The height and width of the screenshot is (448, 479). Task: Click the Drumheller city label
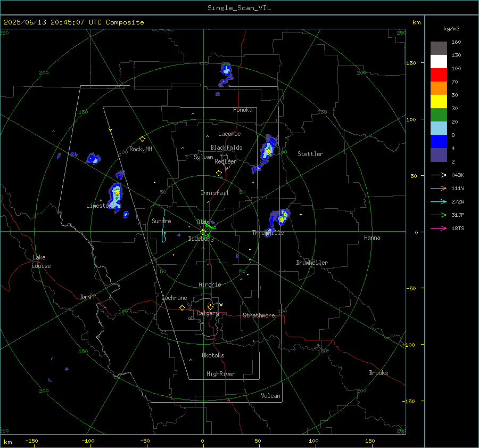[x=312, y=263]
